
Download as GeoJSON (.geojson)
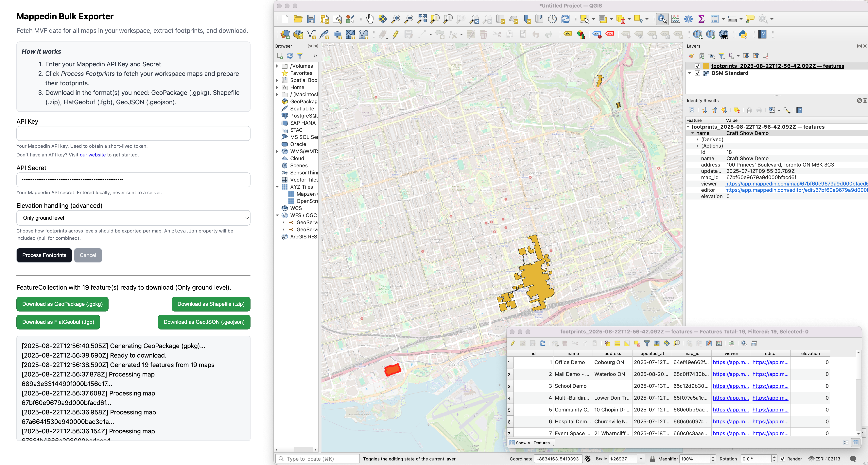[x=204, y=322]
